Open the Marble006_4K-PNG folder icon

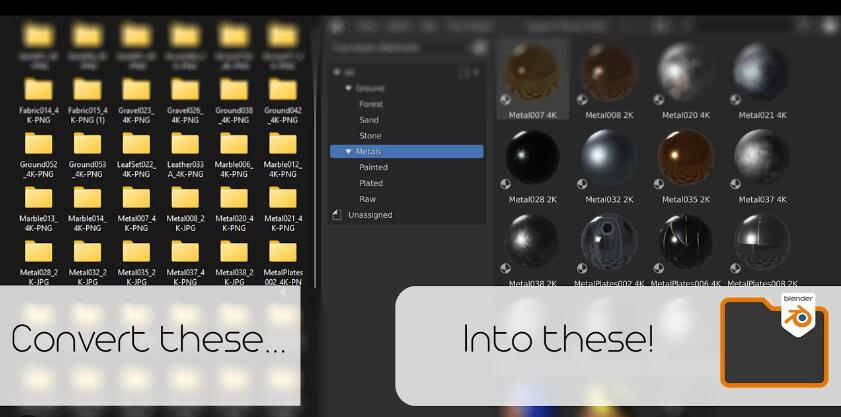click(234, 144)
